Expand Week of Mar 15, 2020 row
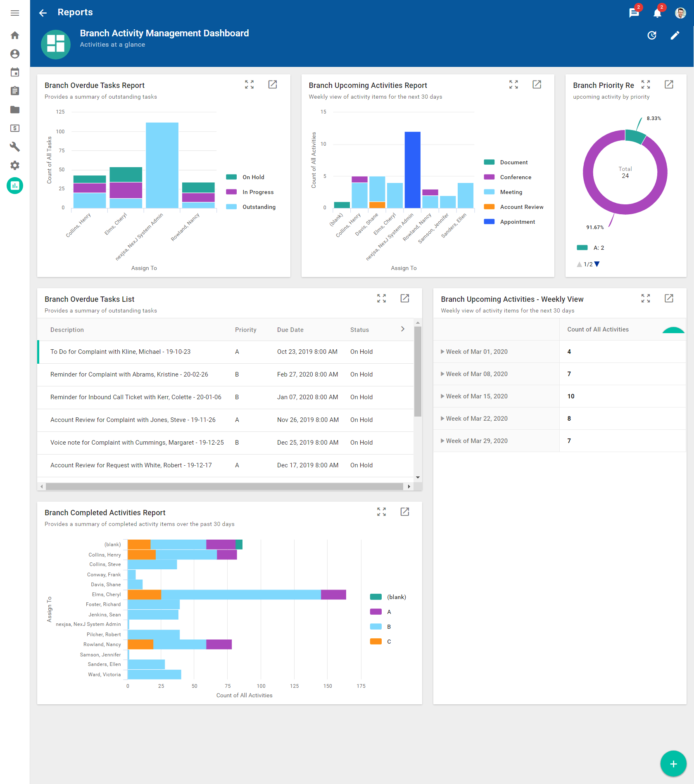Image resolution: width=694 pixels, height=784 pixels. coord(443,396)
